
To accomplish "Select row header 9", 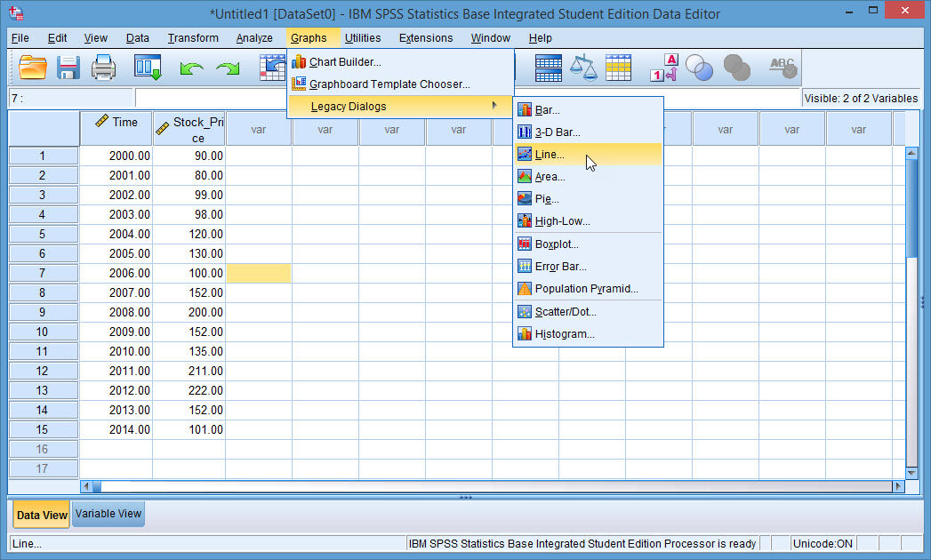I will pyautogui.click(x=44, y=312).
